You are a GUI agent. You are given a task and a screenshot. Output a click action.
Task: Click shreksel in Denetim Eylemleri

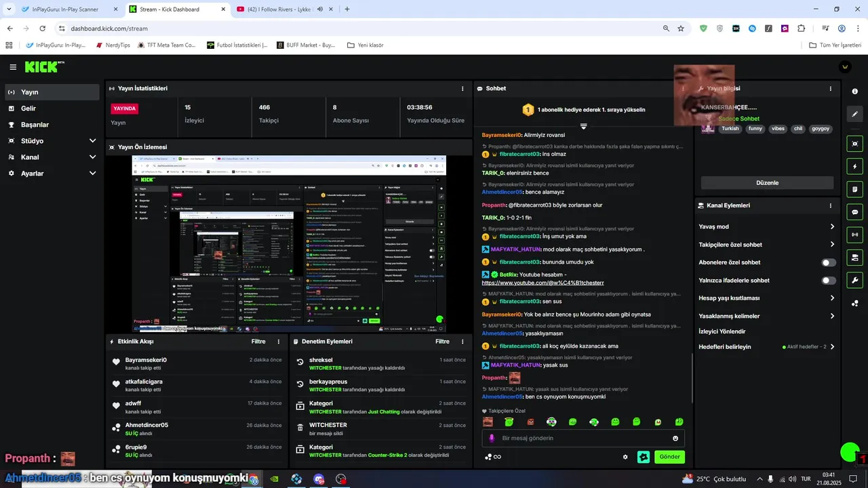321,360
